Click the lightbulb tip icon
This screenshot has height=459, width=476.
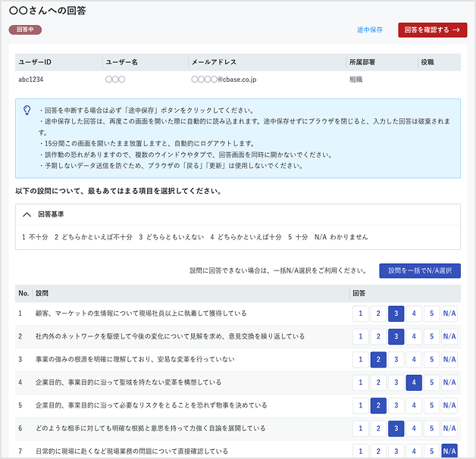tap(27, 110)
